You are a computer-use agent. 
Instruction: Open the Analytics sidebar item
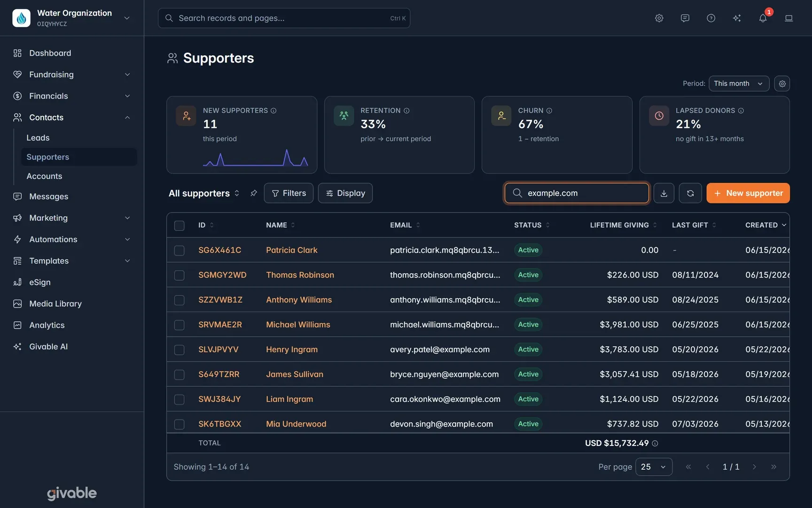(x=72, y=325)
